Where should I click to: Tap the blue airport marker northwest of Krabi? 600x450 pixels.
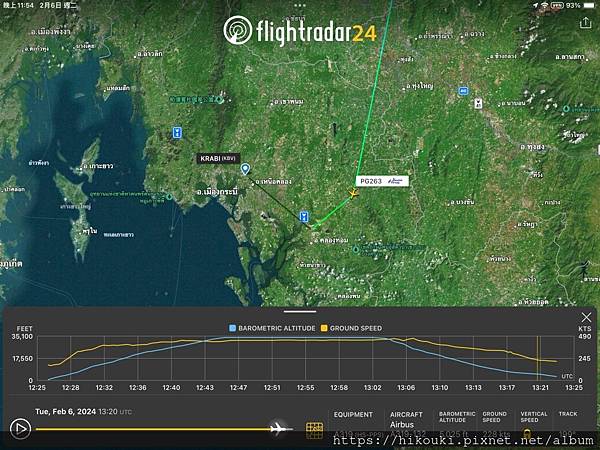(177, 133)
